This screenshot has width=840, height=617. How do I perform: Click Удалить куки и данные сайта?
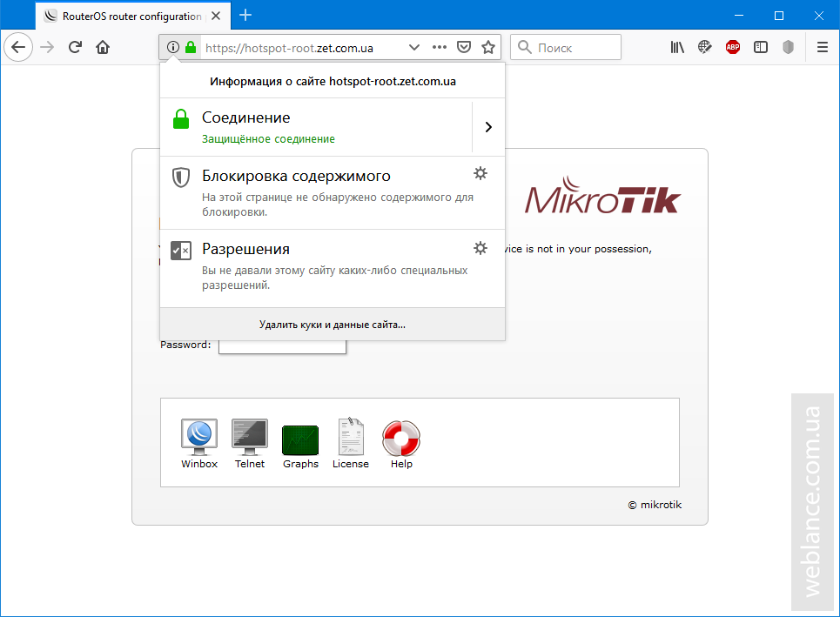333,325
